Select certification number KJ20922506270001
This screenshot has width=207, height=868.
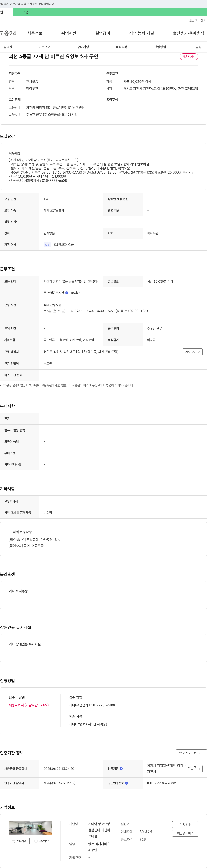[x=162, y=783]
